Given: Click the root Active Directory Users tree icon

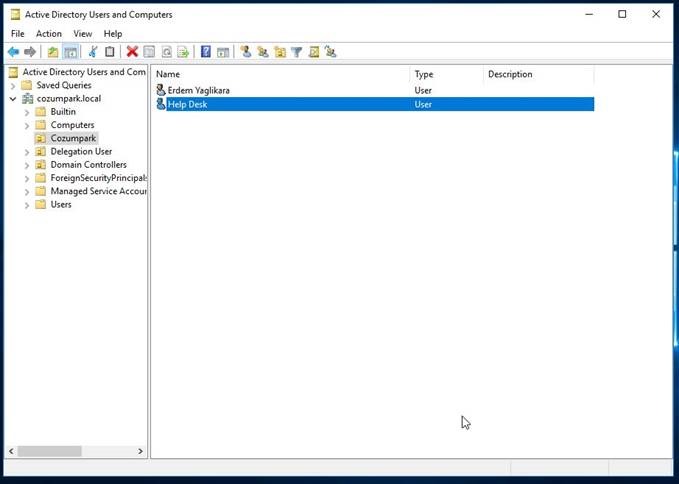Looking at the screenshot, I should (13, 72).
